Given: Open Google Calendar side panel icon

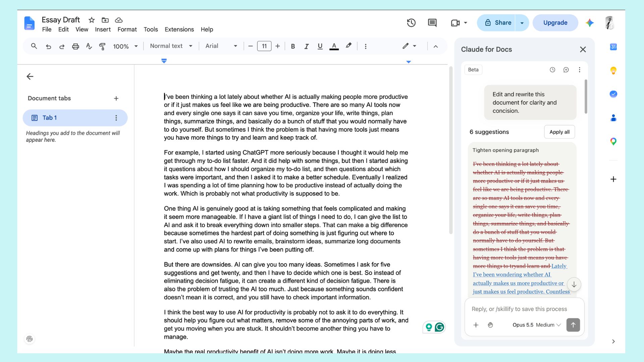Looking at the screenshot, I should click(613, 47).
